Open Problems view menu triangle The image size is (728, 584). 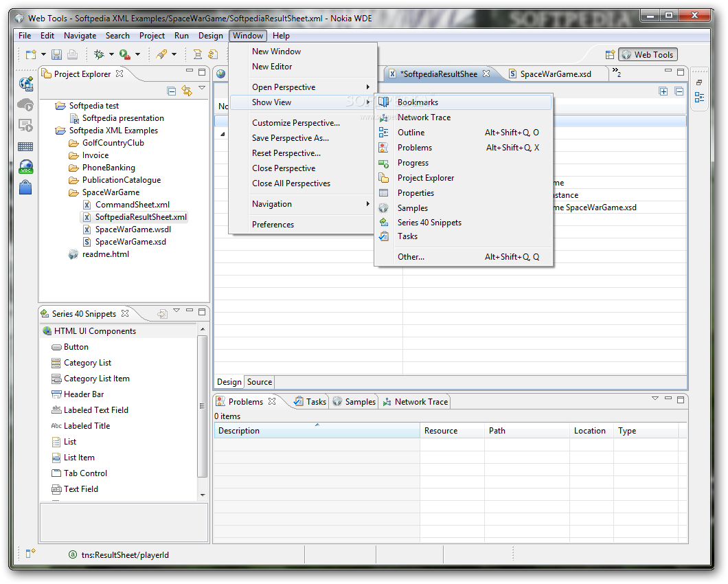[655, 398]
